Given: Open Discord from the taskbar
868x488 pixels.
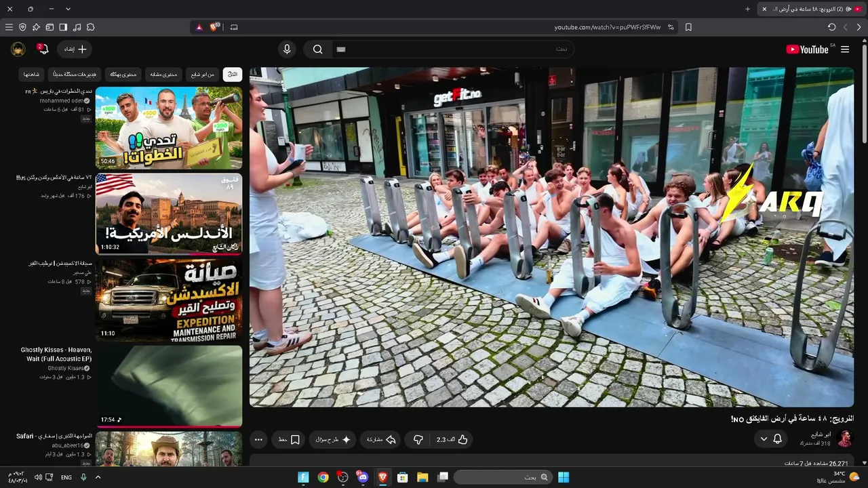Looking at the screenshot, I should (x=363, y=477).
